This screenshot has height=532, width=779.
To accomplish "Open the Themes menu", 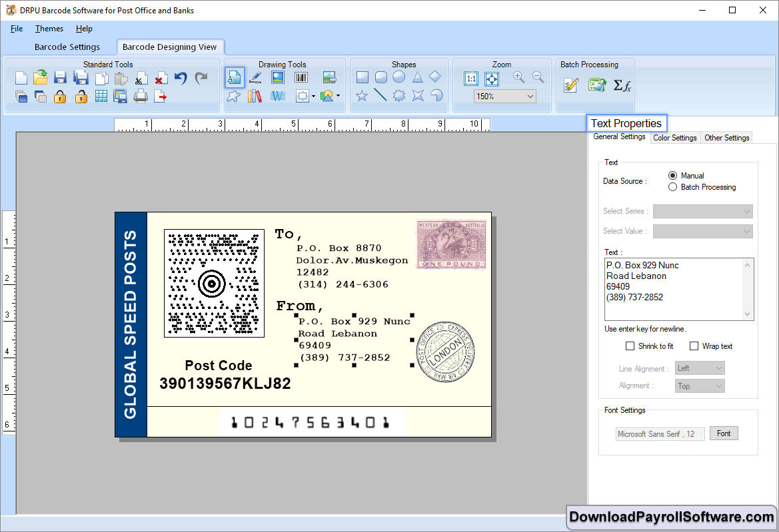I will 49,29.
